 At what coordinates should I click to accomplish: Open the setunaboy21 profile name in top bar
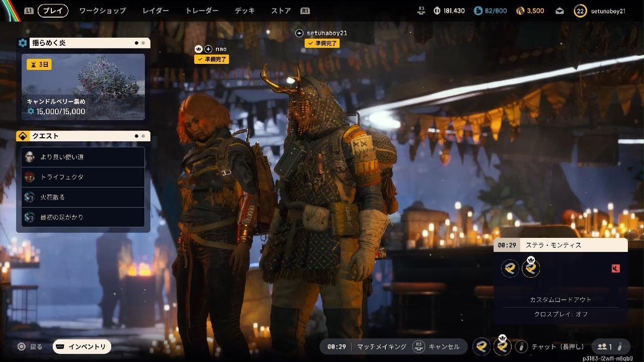click(607, 11)
